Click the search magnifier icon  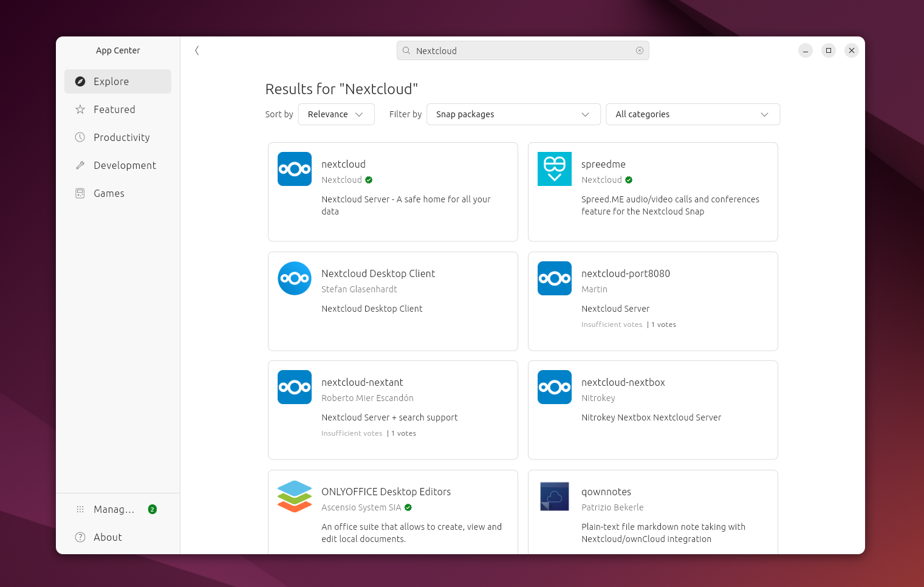tap(406, 50)
